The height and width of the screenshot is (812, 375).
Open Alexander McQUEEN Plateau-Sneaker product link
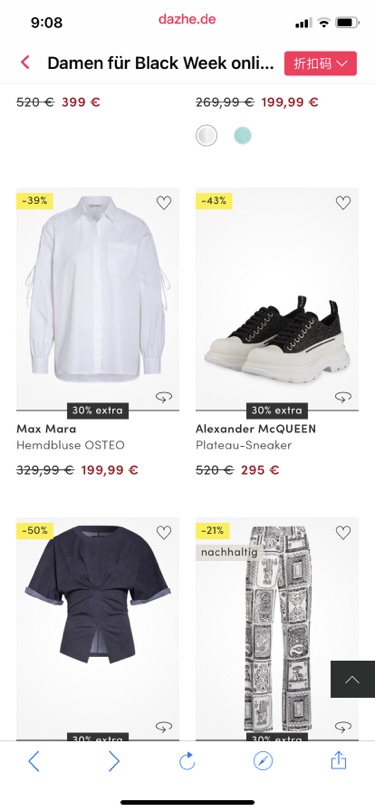click(x=256, y=437)
